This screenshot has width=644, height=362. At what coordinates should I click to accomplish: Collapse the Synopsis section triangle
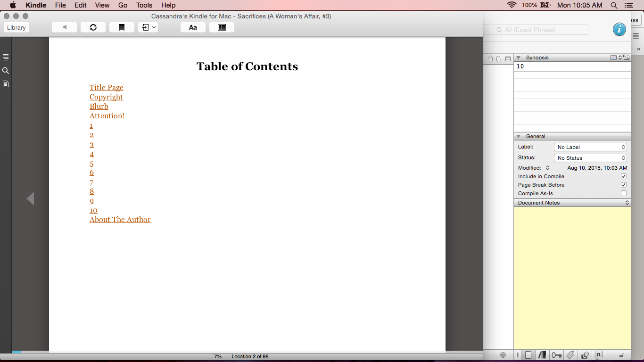pyautogui.click(x=519, y=58)
